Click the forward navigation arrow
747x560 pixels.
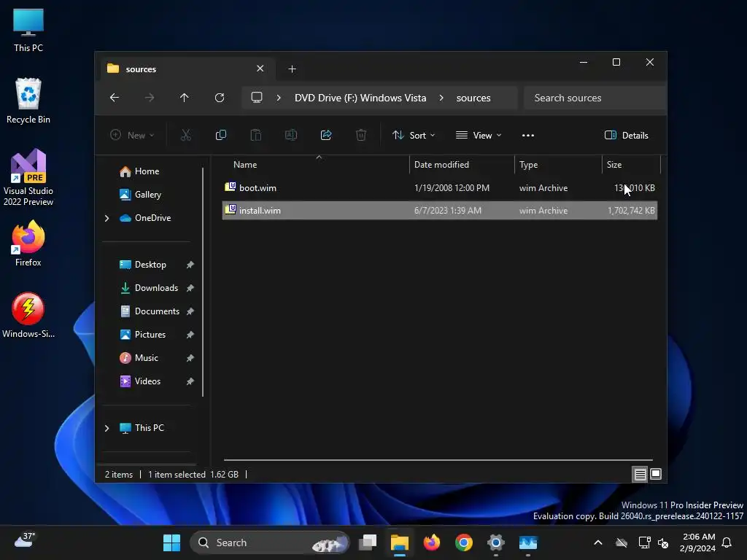[x=150, y=98]
